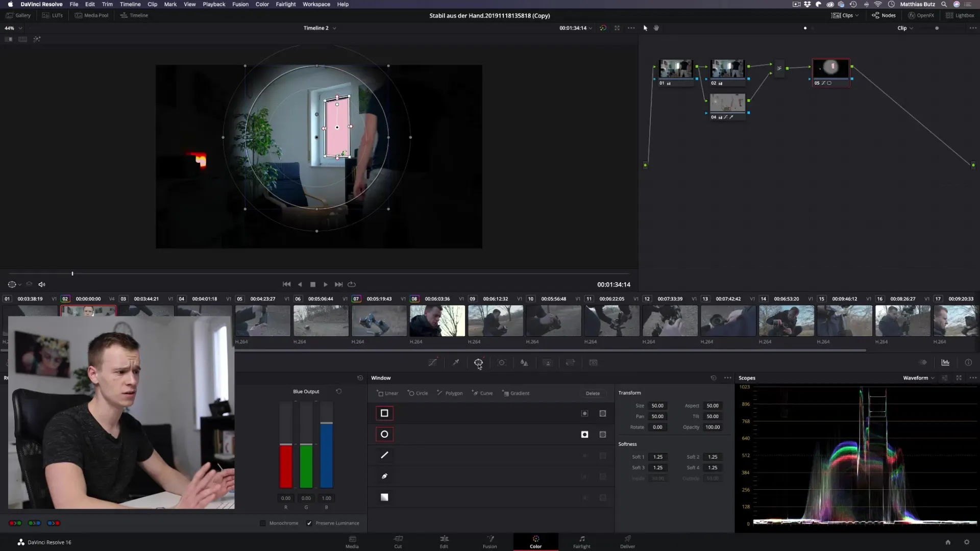Toggle mask mode on the linear window row
Screen dimensions: 980x551
603,413
